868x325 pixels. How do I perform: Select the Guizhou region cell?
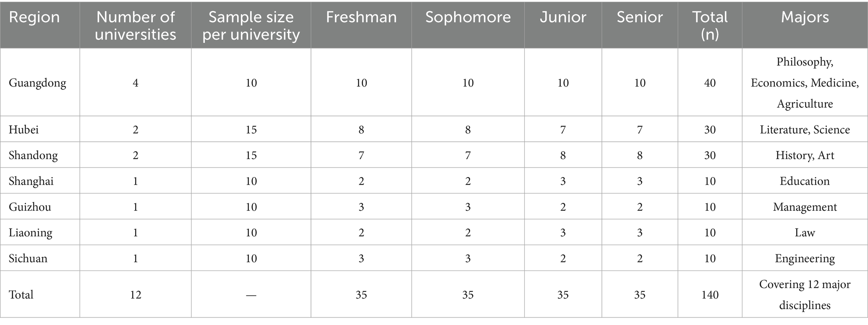(30, 207)
